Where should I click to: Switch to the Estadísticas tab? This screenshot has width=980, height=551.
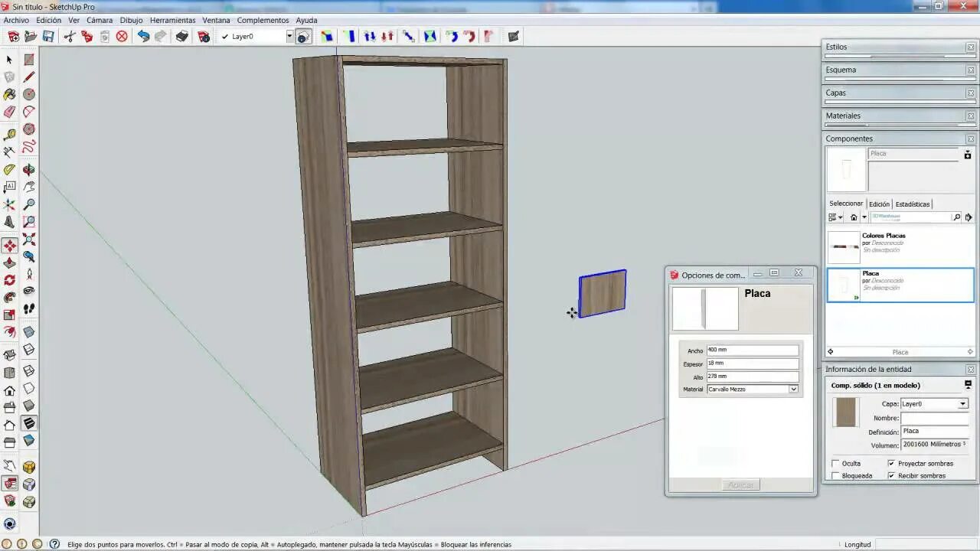(912, 204)
